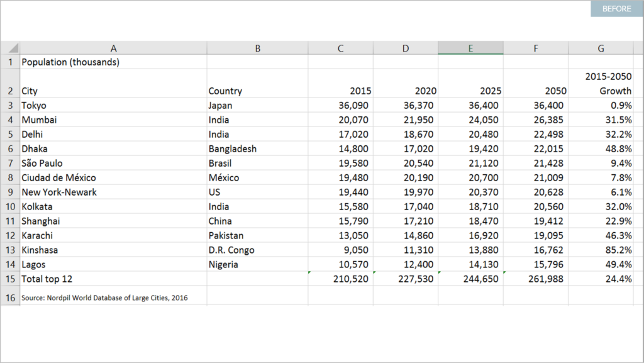
Task: Select row 15 header
Action: pyautogui.click(x=10, y=279)
